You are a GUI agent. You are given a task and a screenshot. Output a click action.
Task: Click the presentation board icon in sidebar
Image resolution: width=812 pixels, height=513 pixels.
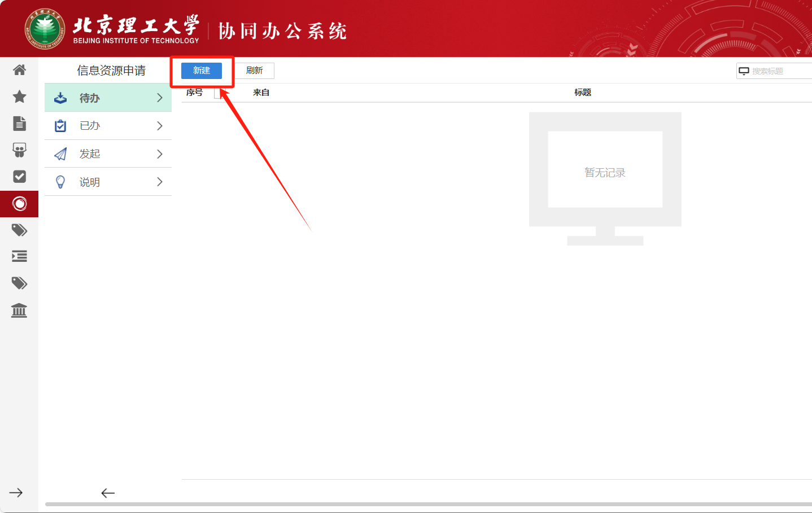[x=19, y=150]
